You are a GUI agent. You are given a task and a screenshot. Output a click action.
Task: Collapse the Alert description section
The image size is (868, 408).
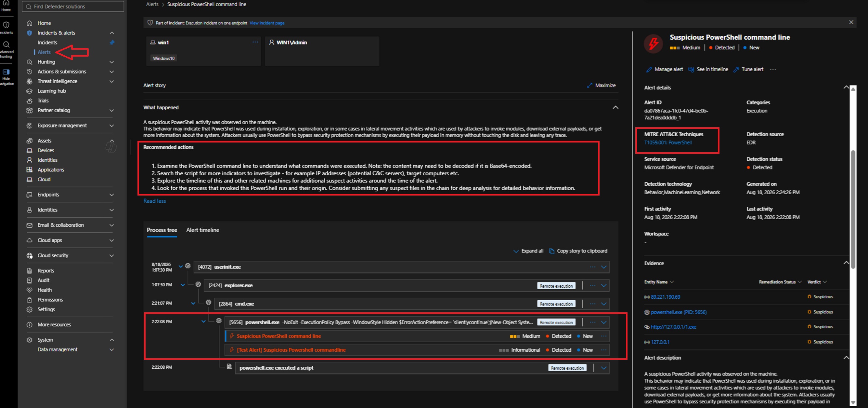846,357
